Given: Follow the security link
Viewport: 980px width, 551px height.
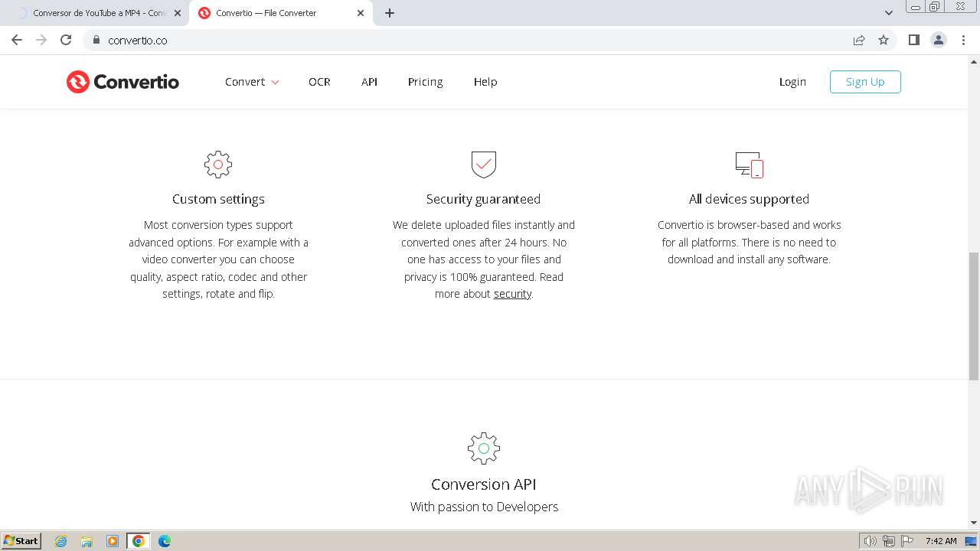Looking at the screenshot, I should tap(512, 294).
